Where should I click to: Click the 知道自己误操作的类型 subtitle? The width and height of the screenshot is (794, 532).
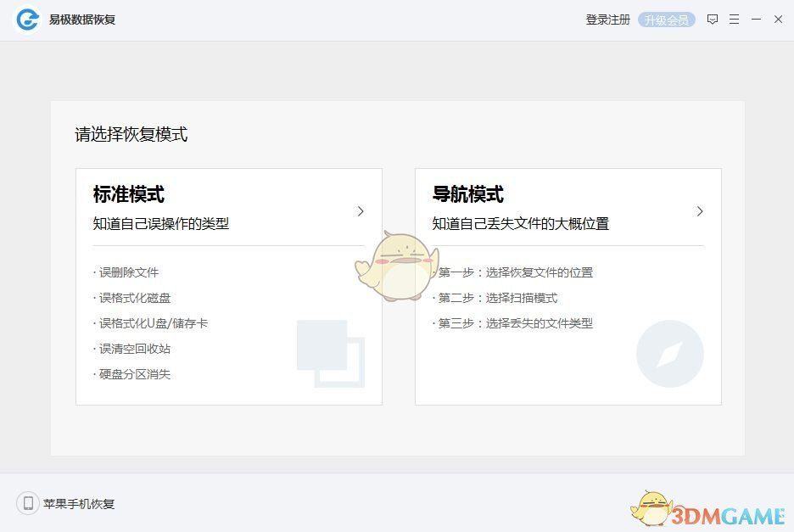[x=161, y=223]
